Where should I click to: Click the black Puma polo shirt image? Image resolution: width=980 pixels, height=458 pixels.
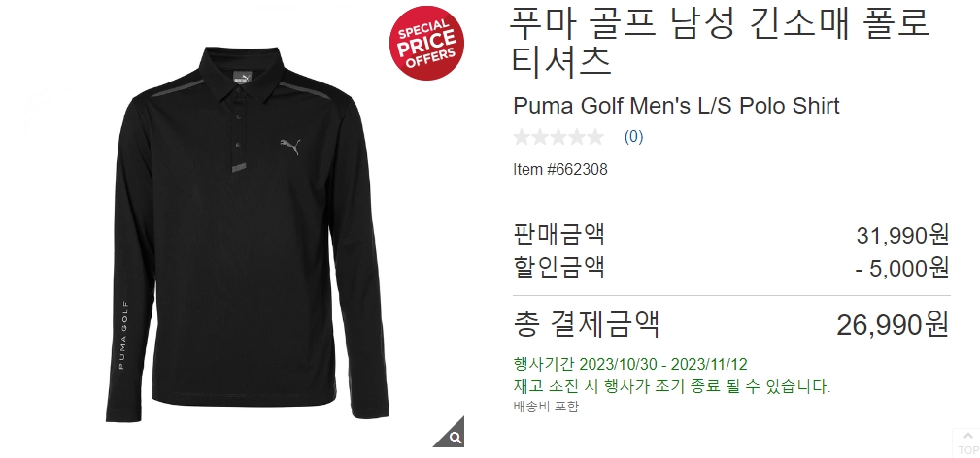coord(248,233)
